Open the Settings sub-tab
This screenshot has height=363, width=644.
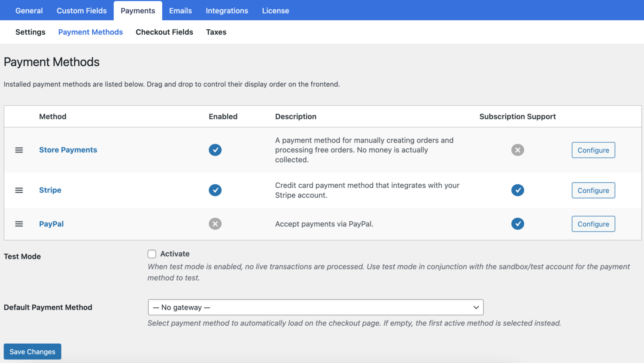(30, 32)
